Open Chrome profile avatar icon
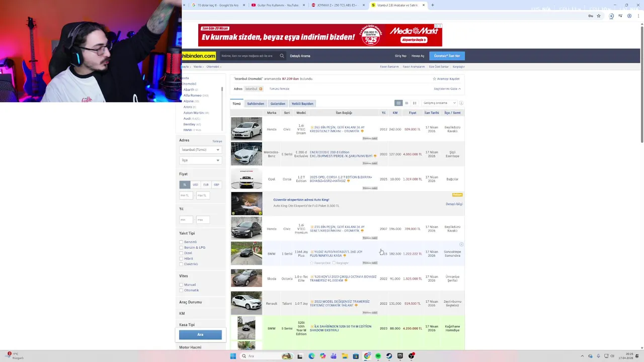The image size is (644, 362). tap(629, 16)
